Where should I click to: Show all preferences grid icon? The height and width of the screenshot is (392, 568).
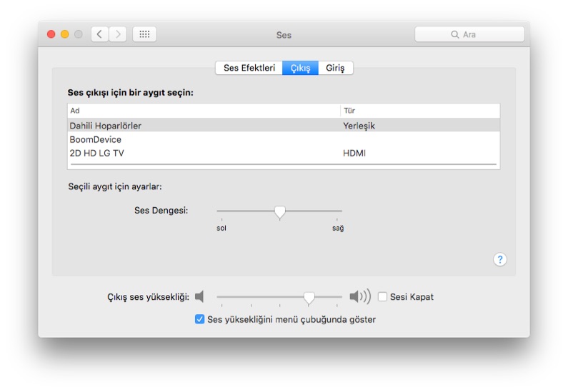pos(144,34)
